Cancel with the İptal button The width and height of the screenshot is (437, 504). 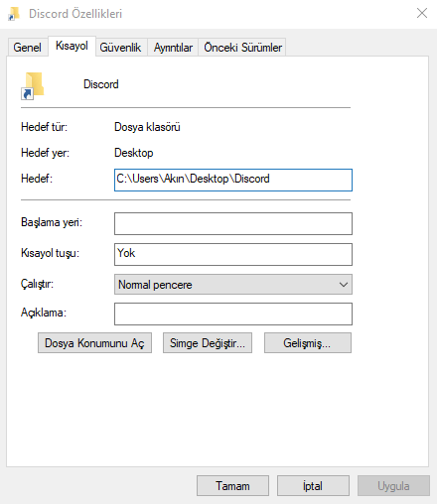(x=313, y=486)
